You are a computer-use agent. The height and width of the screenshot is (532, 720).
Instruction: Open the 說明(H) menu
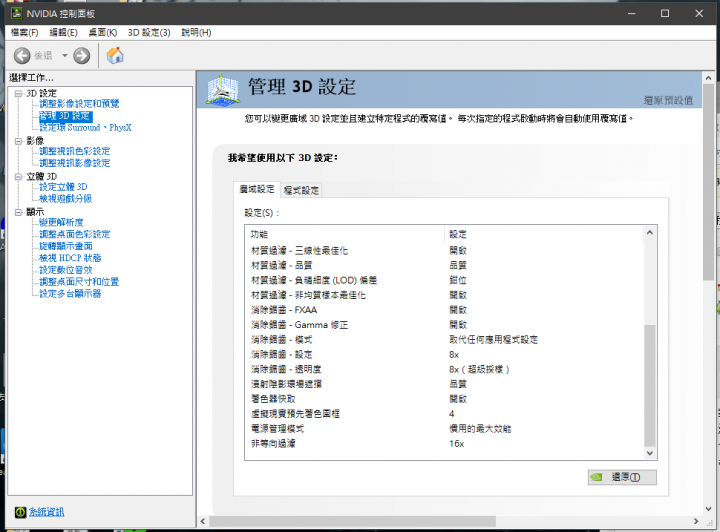point(196,33)
